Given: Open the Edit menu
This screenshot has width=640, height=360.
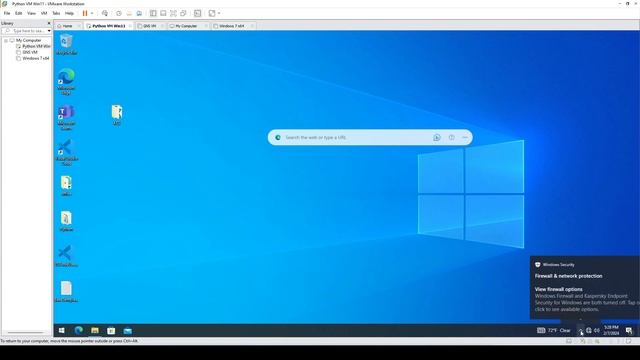Looking at the screenshot, I should 19,13.
